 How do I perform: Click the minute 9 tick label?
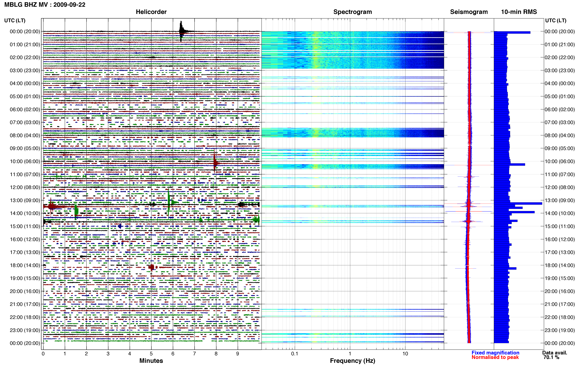237,354
